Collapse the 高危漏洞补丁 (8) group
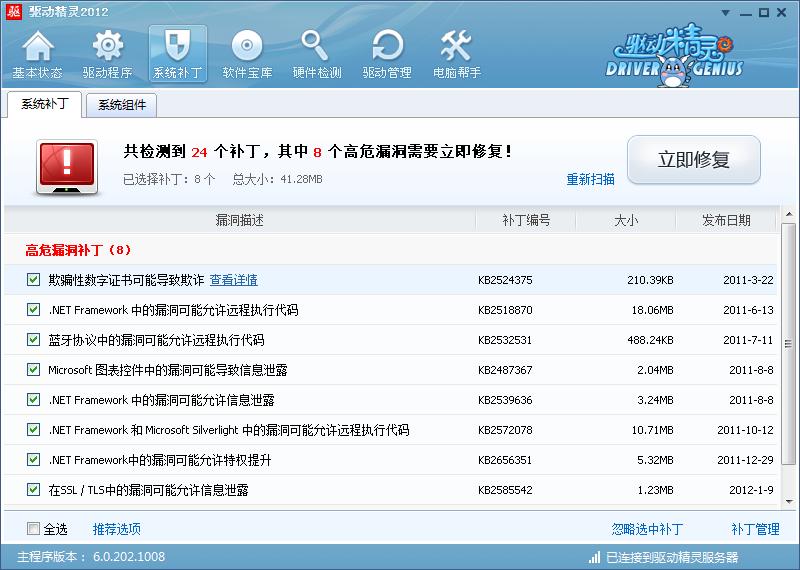 point(78,250)
